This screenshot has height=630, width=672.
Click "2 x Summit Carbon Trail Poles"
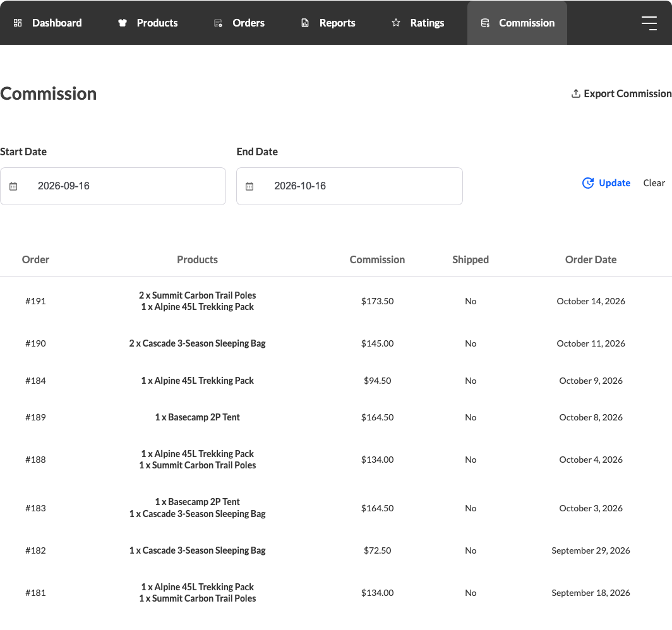point(198,295)
